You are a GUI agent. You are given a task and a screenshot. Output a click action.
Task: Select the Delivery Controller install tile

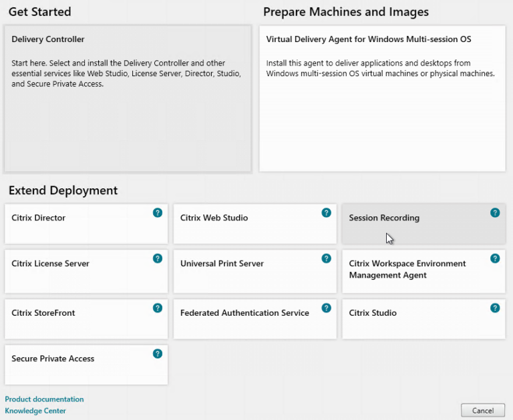point(128,99)
